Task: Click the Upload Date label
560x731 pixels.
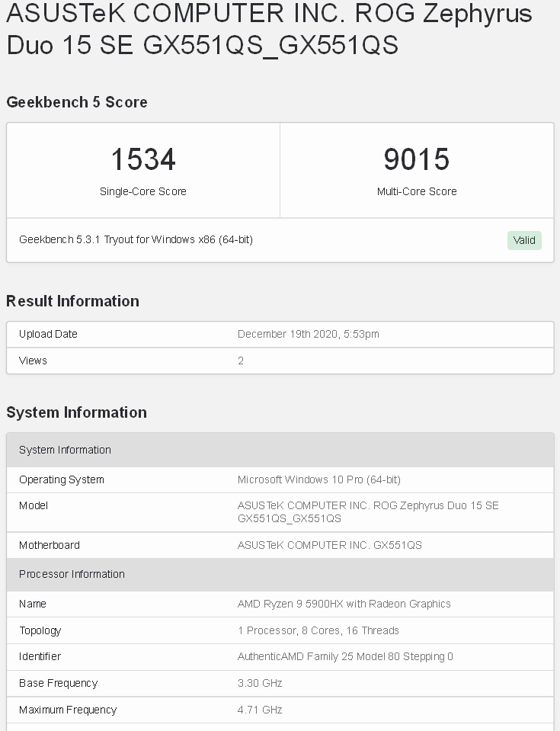Action: click(x=48, y=334)
